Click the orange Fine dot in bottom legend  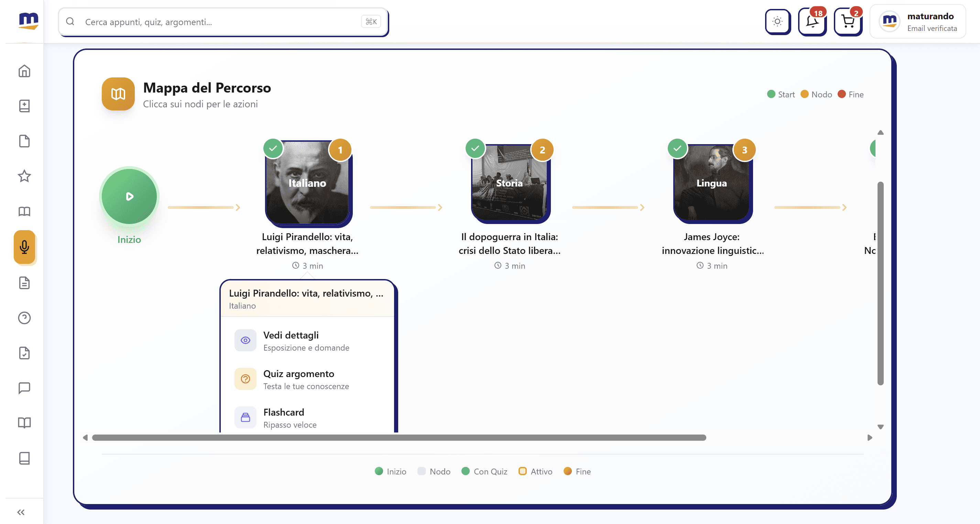point(568,471)
